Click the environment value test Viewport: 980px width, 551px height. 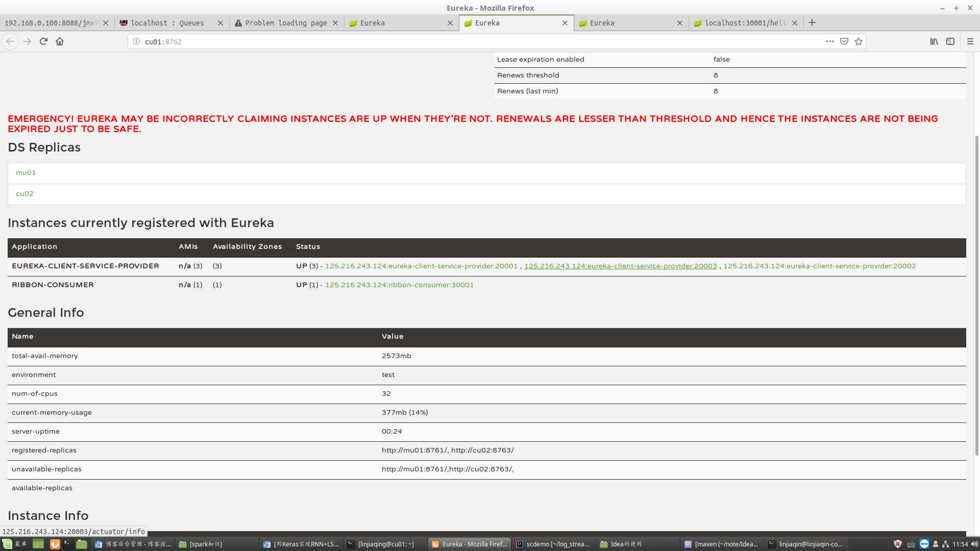pos(388,375)
